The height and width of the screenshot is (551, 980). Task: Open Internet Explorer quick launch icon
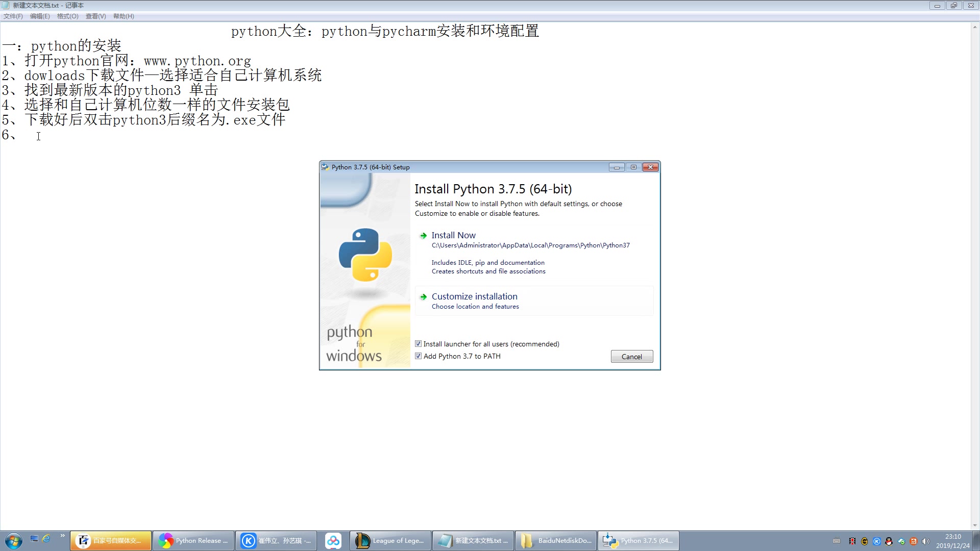pos(46,538)
